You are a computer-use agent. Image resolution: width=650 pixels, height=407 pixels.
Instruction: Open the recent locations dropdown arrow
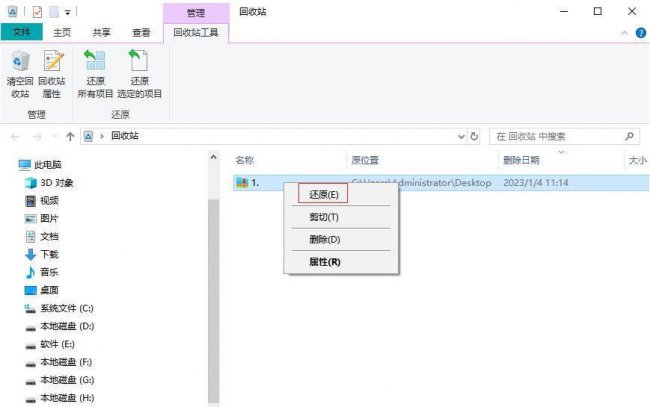pos(54,136)
